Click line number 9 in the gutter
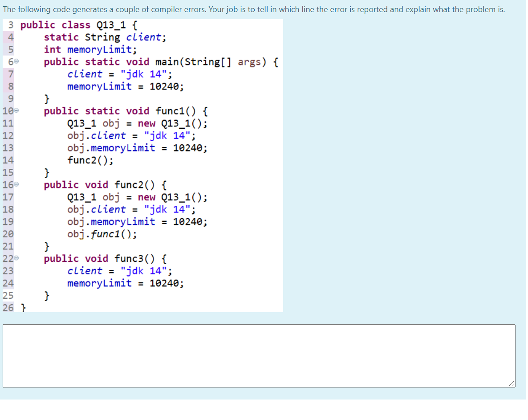Screen dimensions: 528x420 coord(11,99)
